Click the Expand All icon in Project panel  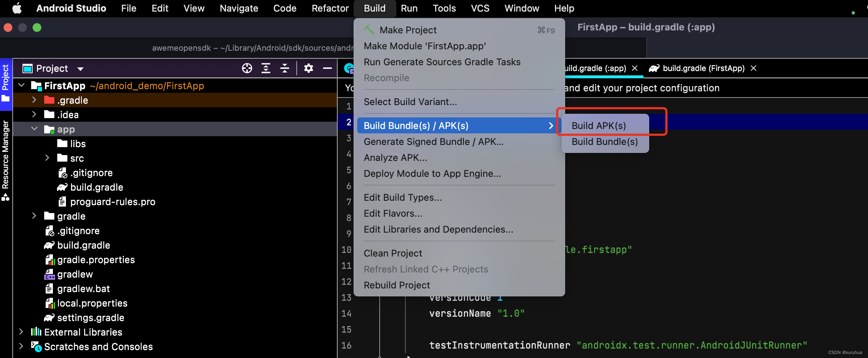[266, 68]
